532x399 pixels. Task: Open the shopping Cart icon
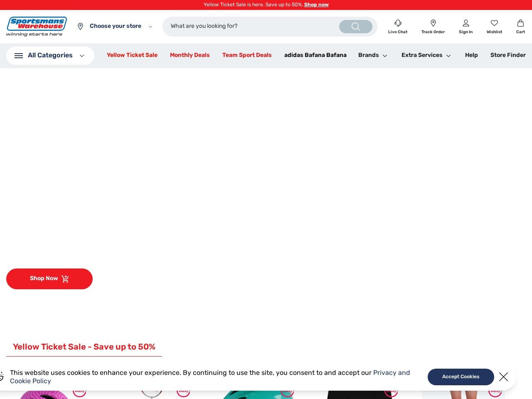520,23
